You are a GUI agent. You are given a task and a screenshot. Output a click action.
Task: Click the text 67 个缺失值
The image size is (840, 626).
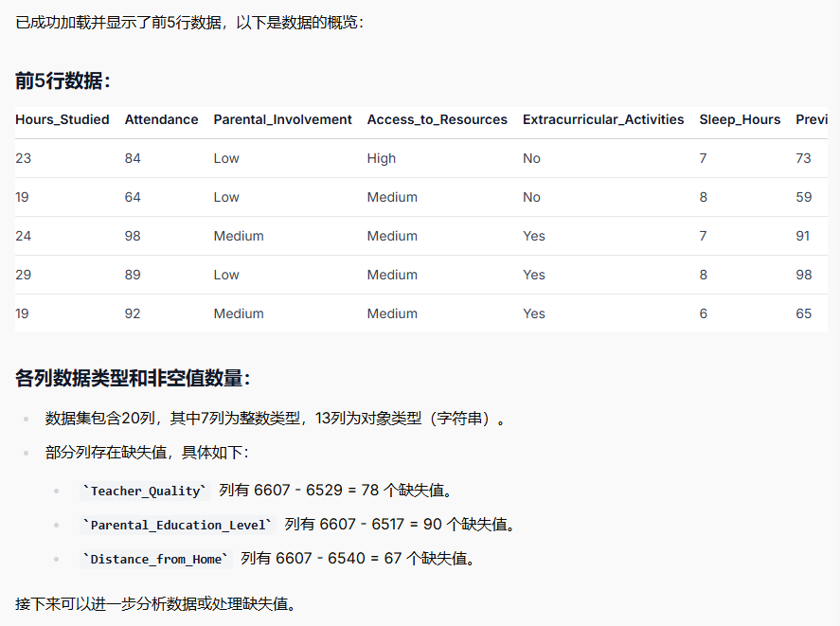pyautogui.click(x=429, y=559)
